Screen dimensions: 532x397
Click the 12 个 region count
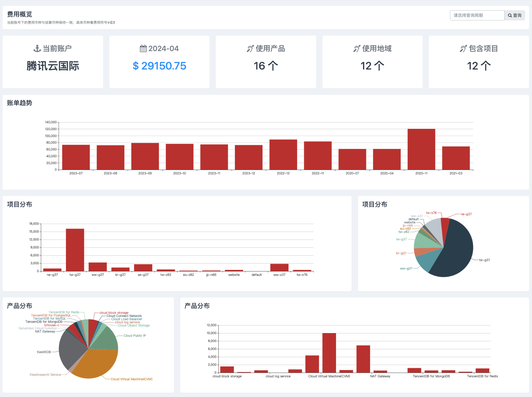[372, 66]
